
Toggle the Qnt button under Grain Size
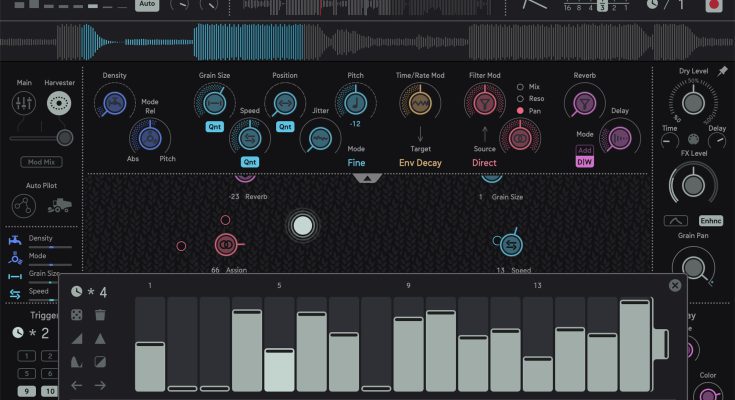coord(214,127)
